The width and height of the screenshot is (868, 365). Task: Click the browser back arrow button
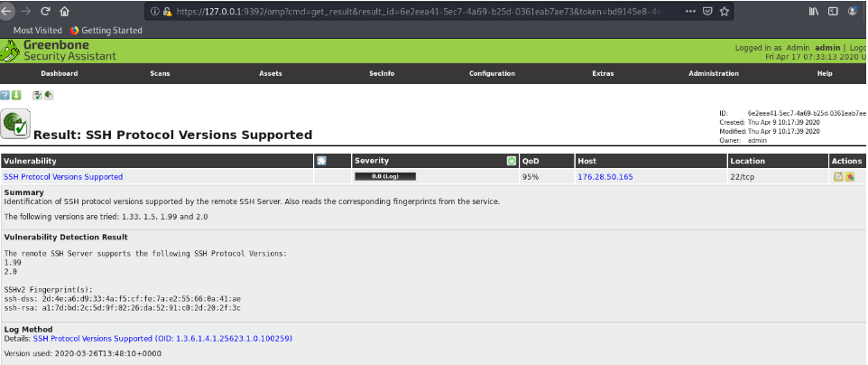click(6, 11)
